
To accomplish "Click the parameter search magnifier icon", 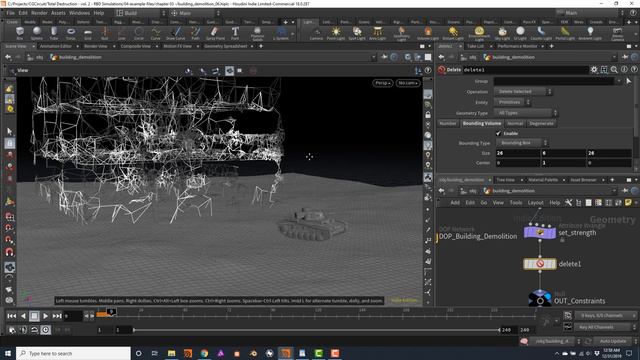I will click(x=614, y=70).
